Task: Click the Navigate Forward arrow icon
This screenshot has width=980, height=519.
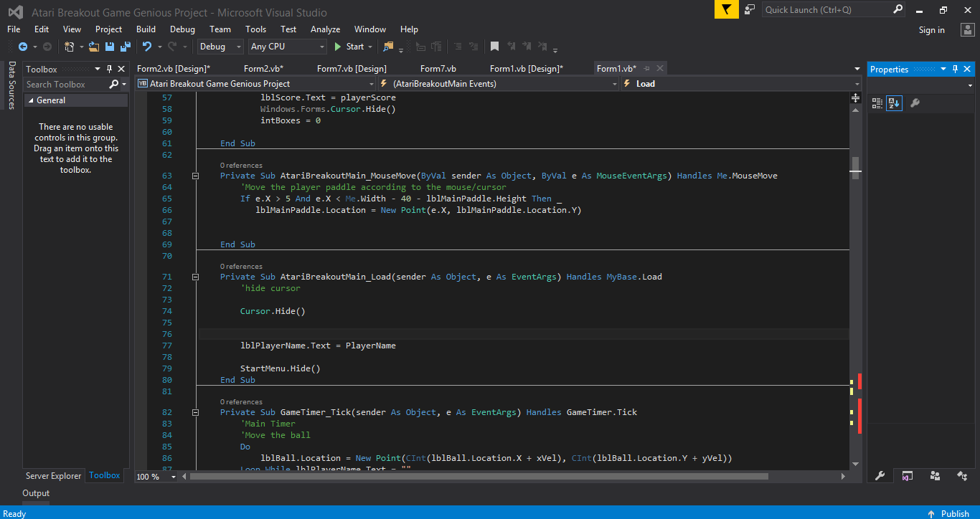Action: click(47, 47)
